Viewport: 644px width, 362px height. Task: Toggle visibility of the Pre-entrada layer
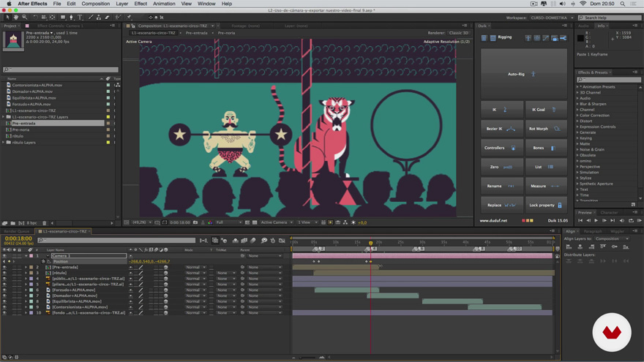click(4, 267)
